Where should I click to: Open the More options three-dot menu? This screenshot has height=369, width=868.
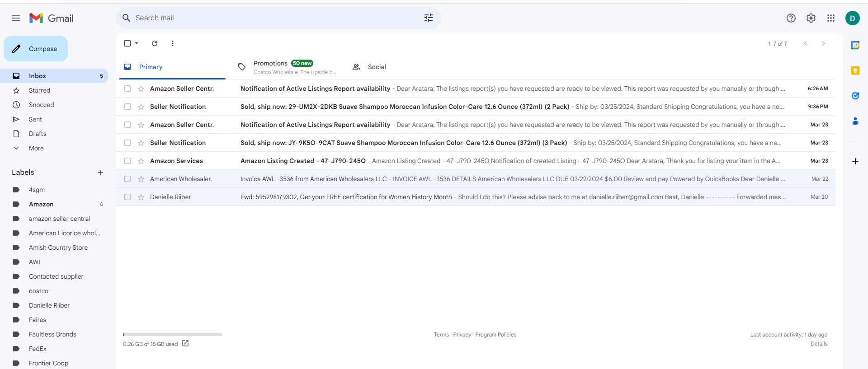(x=173, y=43)
